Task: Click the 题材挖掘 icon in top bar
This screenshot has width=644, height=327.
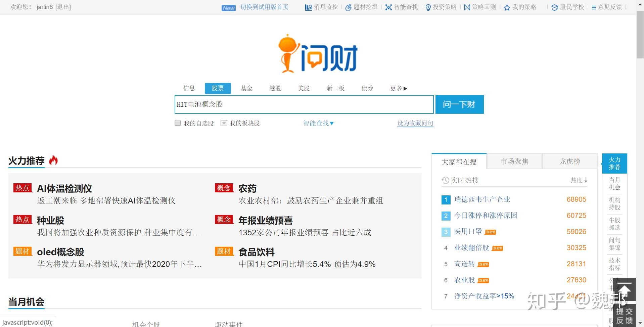Action: coord(349,7)
